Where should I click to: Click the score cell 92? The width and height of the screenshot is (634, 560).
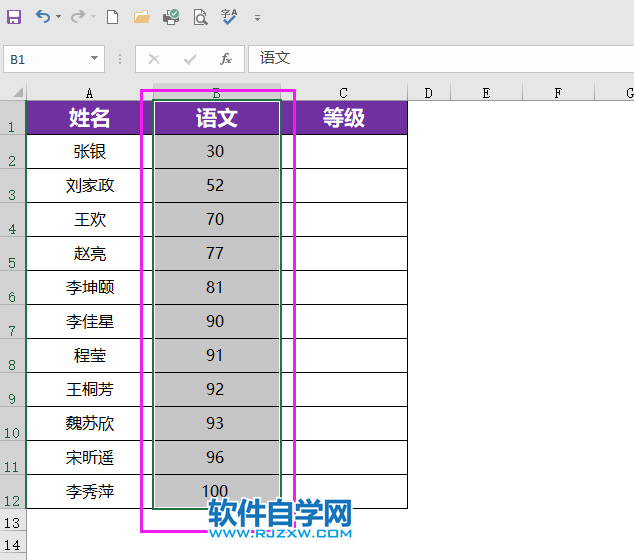tap(217, 390)
